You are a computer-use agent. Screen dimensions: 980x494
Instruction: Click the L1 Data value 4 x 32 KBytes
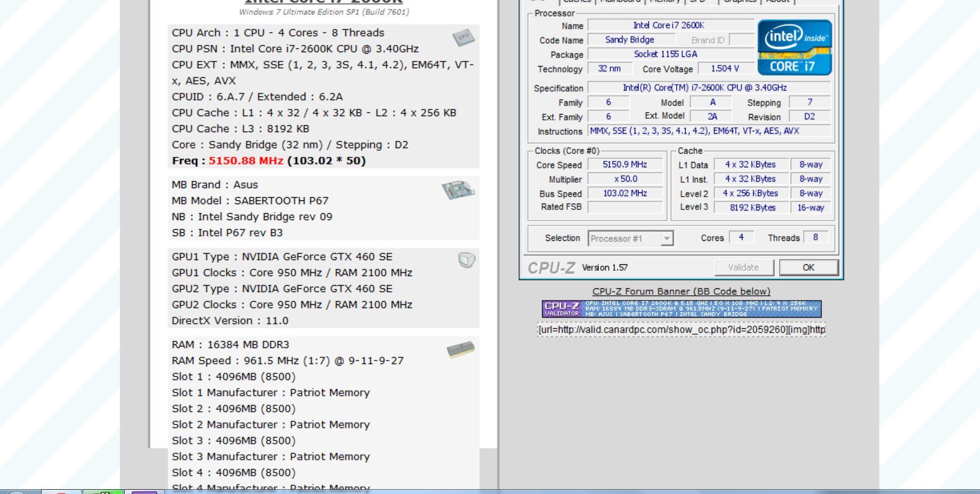(750, 165)
